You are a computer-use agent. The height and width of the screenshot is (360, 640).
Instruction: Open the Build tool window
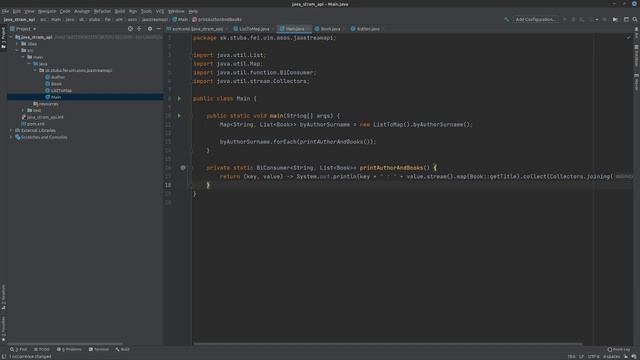pos(122,349)
